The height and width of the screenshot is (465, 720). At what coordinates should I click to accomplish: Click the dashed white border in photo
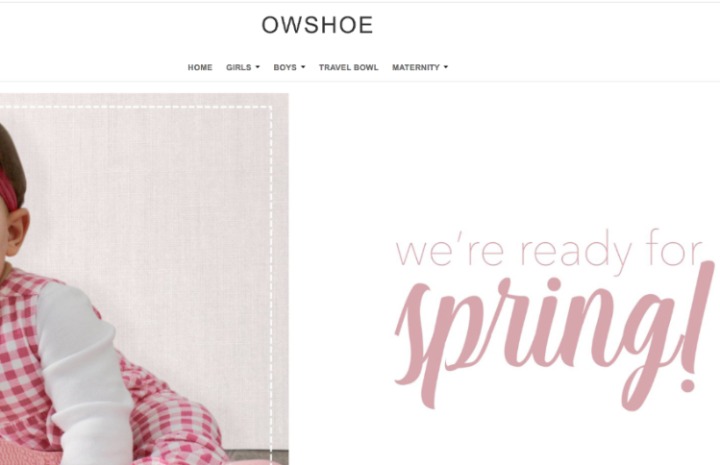pos(271,275)
